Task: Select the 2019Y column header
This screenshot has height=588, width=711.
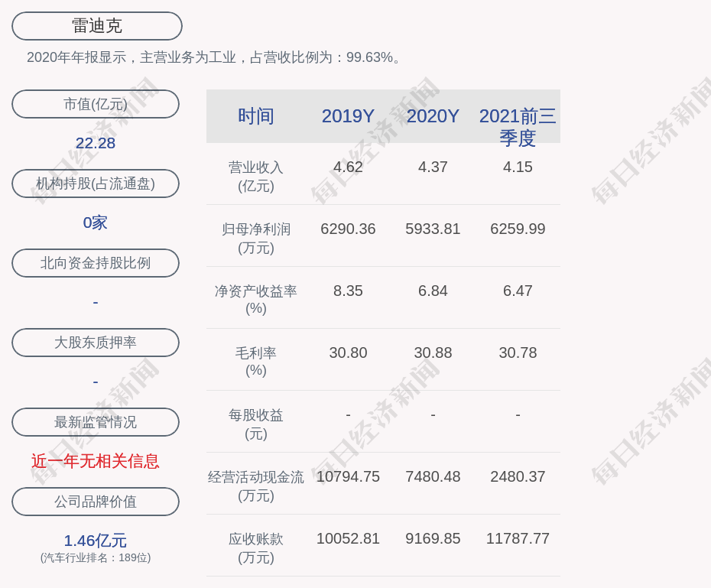Action: pos(348,116)
